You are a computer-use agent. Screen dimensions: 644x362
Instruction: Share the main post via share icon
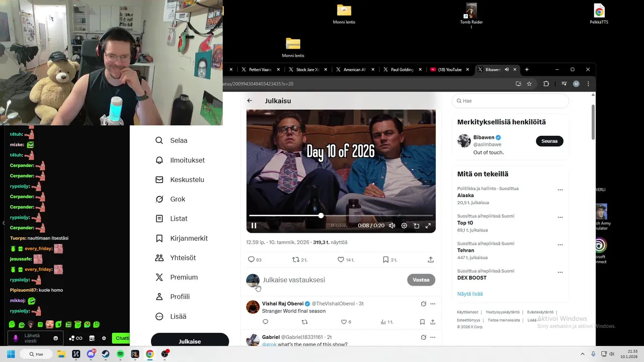tap(431, 259)
